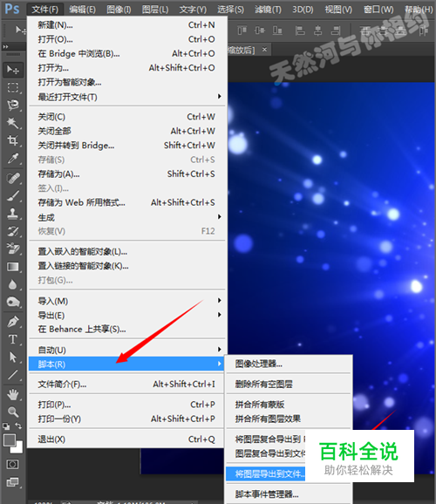
Task: Expand the 脚本(R) submenu
Action: pyautogui.click(x=126, y=364)
